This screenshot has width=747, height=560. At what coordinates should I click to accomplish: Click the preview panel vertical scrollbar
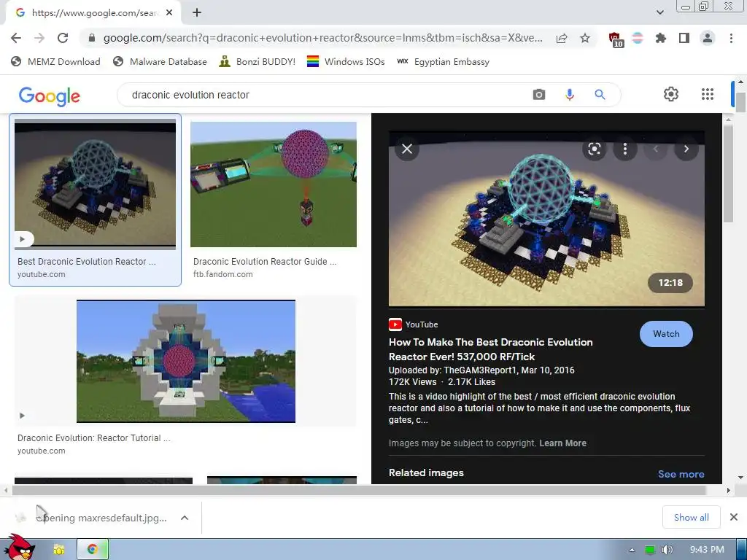(x=728, y=174)
